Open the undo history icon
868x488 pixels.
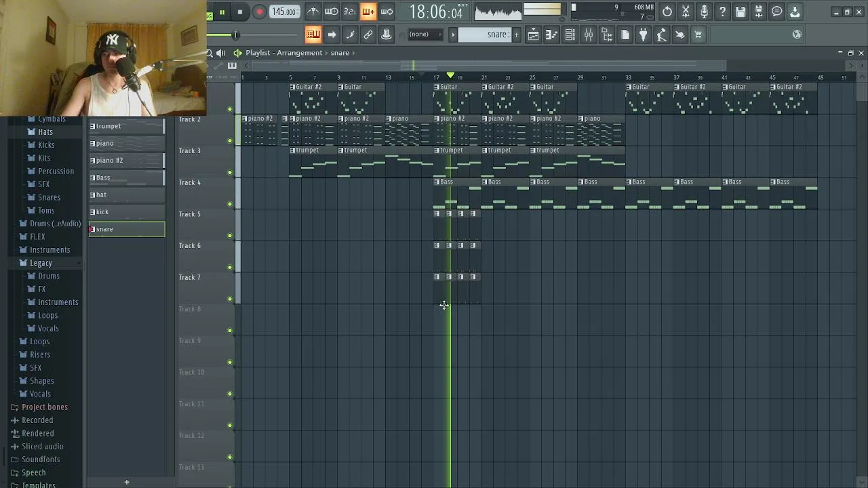(667, 12)
